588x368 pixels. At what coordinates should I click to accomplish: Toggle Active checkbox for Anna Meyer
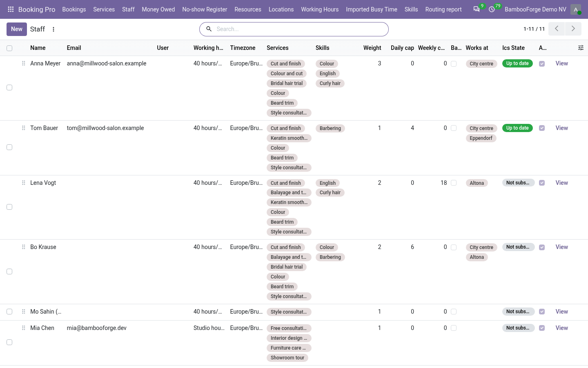tap(542, 64)
